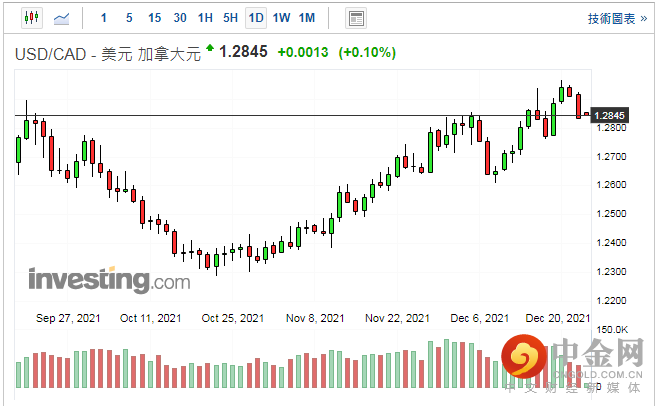Image resolution: width=658 pixels, height=406 pixels.
Task: Click the Oct 11, 2021 date label
Action: click(x=151, y=318)
